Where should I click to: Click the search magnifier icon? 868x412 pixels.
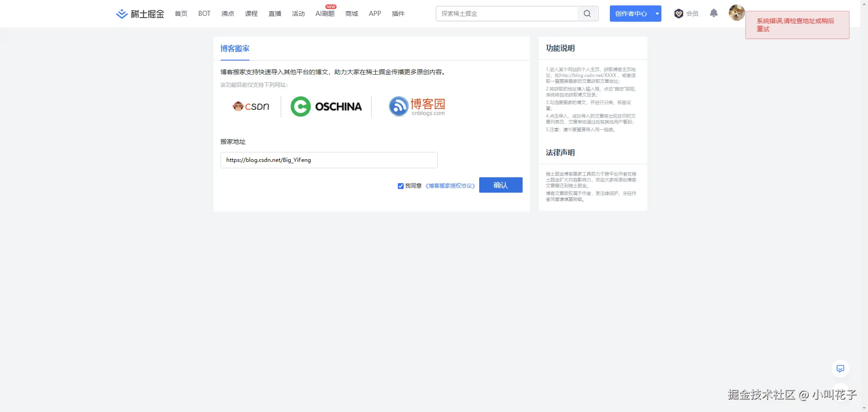(x=586, y=14)
